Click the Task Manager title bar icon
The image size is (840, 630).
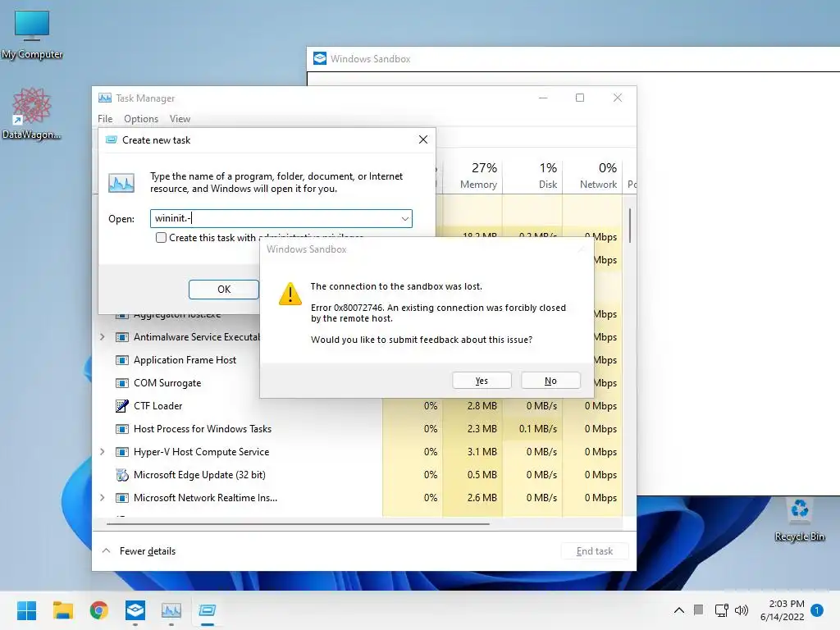click(105, 98)
